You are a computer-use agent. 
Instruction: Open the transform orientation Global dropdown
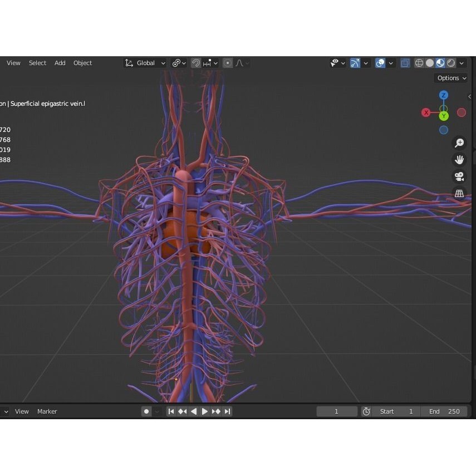click(x=145, y=62)
